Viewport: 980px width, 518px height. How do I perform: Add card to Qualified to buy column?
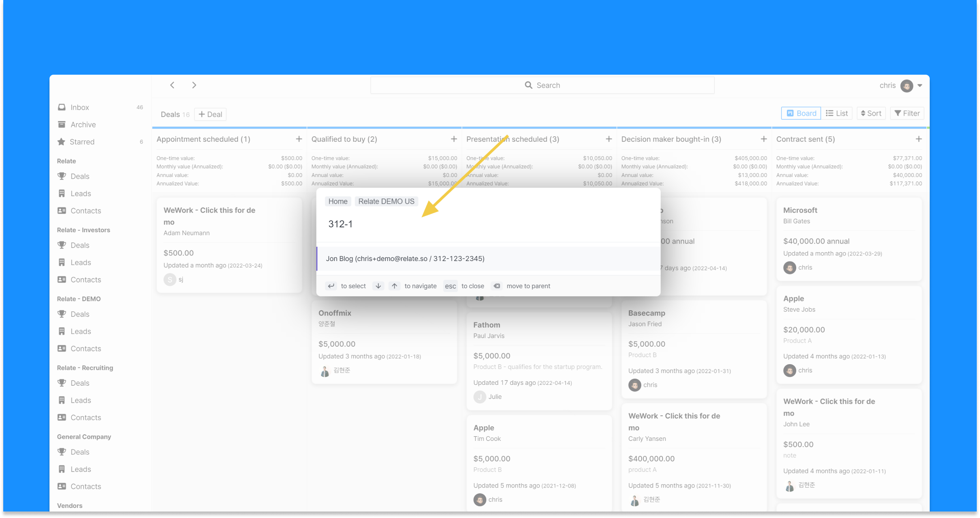click(454, 139)
